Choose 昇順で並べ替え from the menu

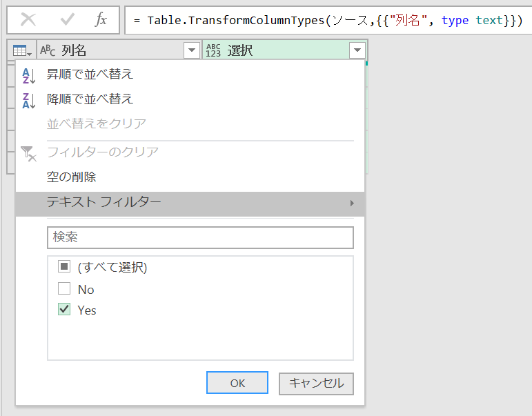(x=190, y=74)
